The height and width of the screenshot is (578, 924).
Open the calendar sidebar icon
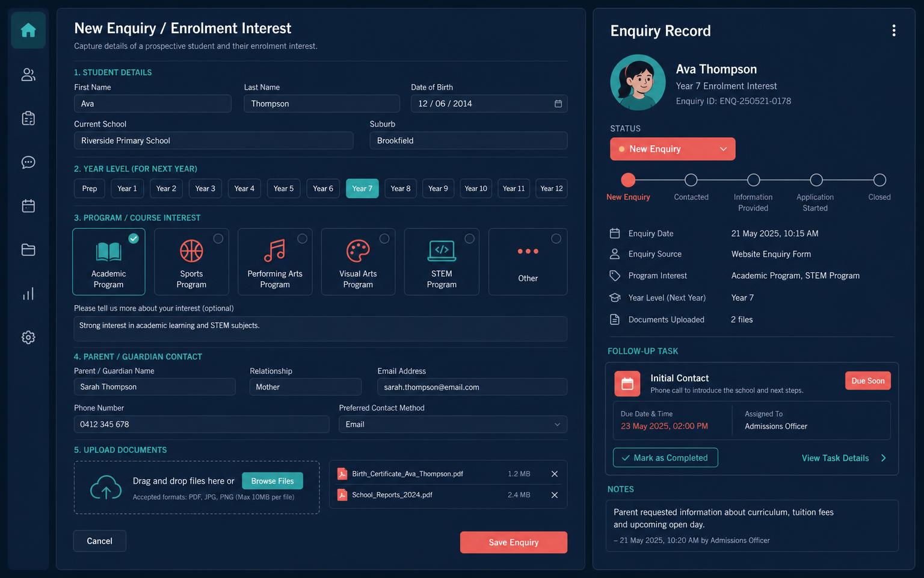point(28,206)
